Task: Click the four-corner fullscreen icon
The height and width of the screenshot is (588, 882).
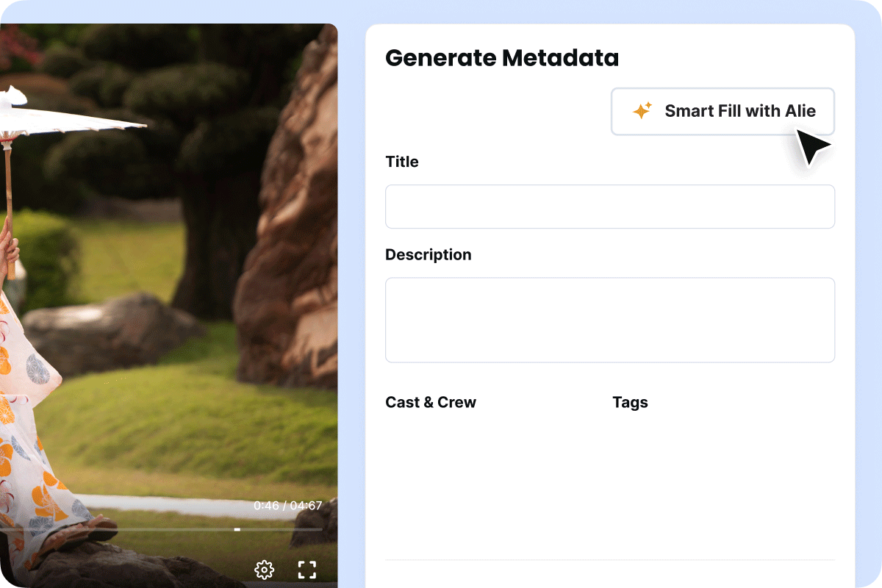Action: coord(307,570)
